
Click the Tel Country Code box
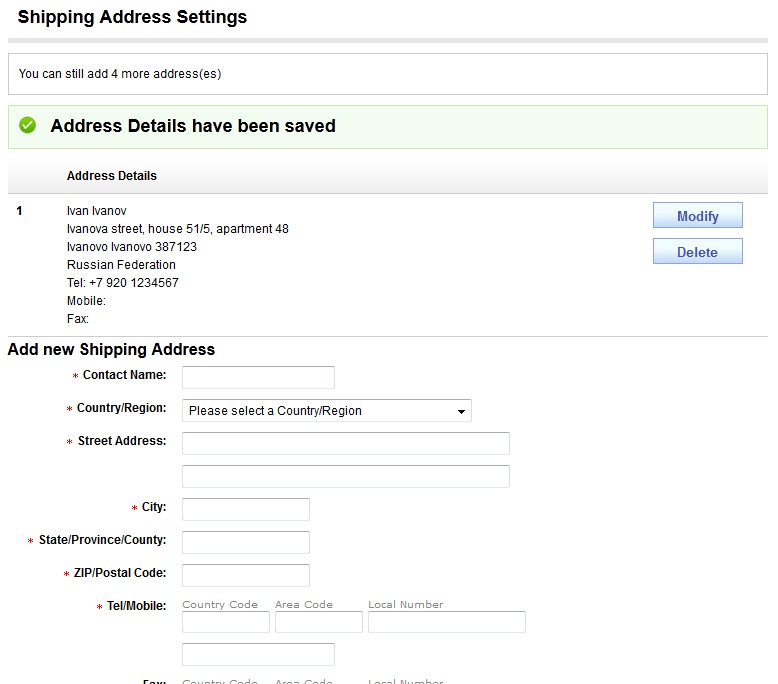pos(225,622)
